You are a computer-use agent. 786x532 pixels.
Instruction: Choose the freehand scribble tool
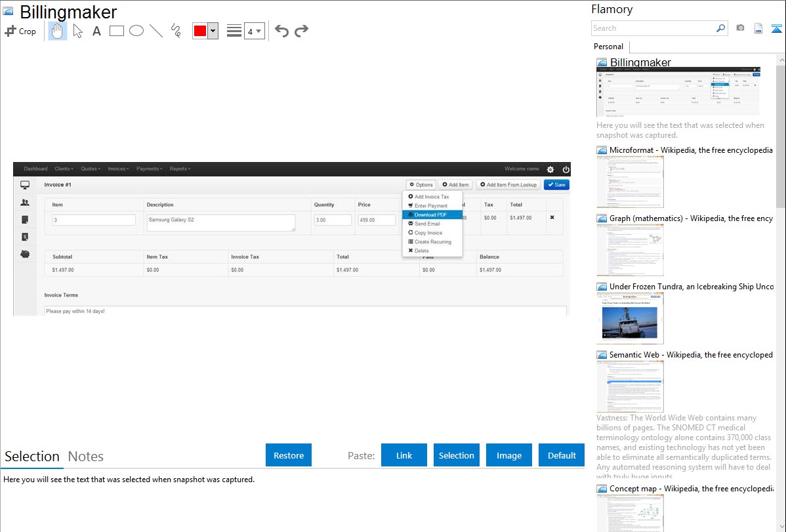click(176, 31)
